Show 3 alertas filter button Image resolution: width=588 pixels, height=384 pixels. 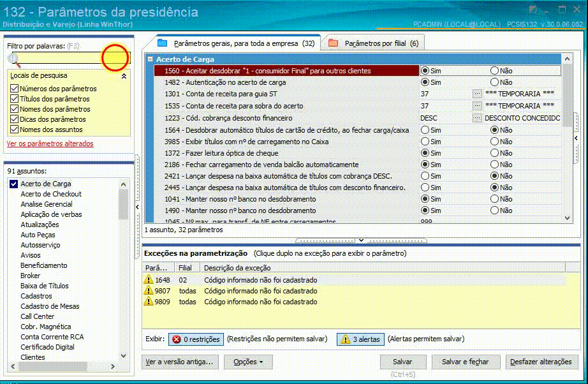pyautogui.click(x=360, y=339)
